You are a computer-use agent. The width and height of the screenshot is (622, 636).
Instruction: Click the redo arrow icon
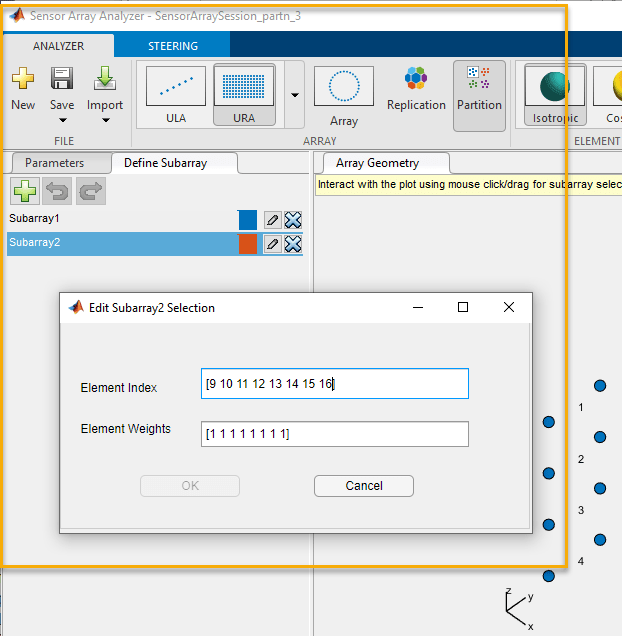(91, 191)
